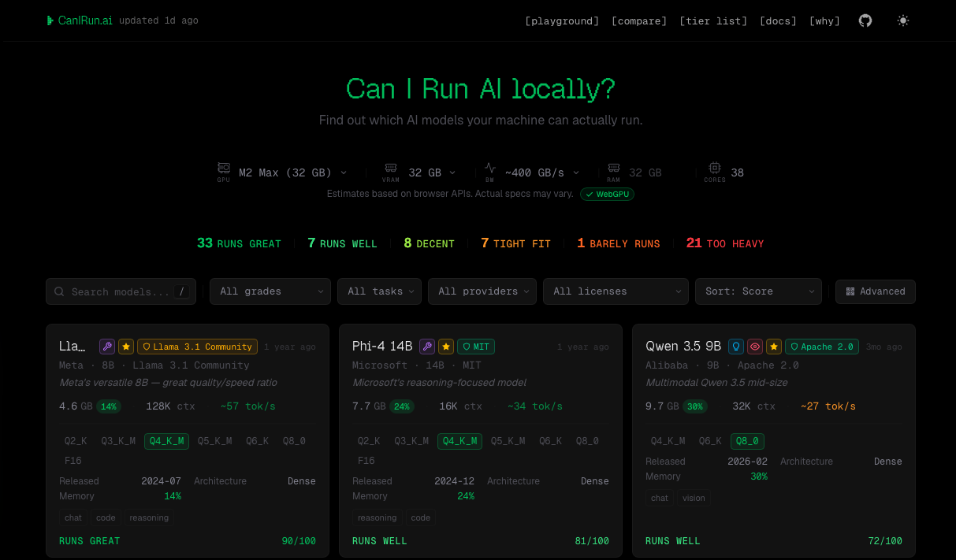The height and width of the screenshot is (560, 956).
Task: Focus the Search models field
Action: [121, 291]
